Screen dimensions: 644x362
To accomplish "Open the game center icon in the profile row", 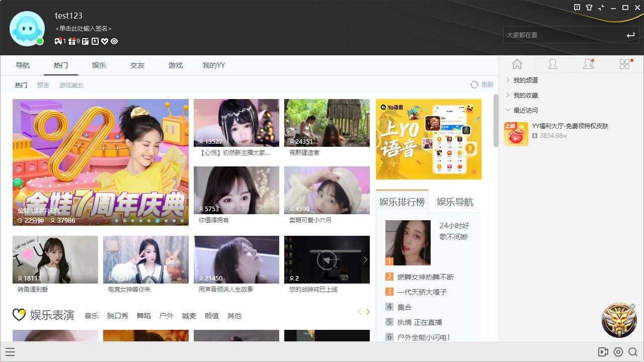I will click(x=58, y=41).
